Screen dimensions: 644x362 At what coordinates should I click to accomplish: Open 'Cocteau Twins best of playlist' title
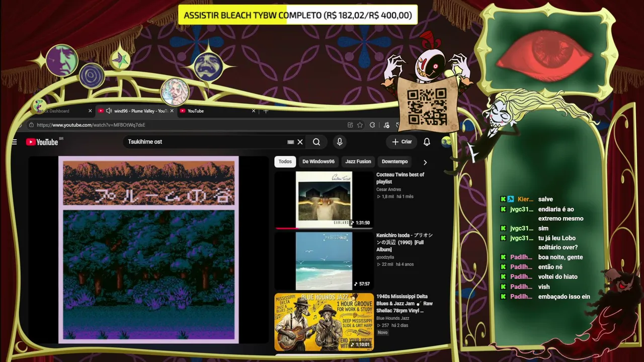(x=400, y=178)
